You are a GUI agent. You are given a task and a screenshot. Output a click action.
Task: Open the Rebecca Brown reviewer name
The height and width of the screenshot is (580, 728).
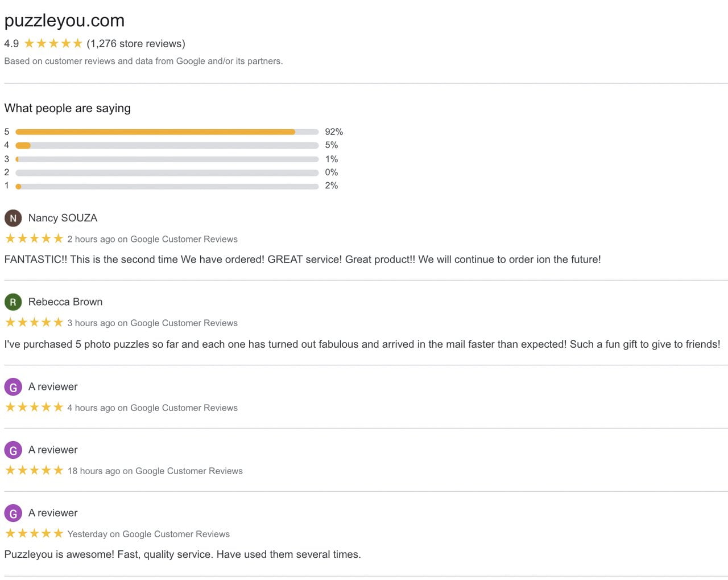(65, 302)
